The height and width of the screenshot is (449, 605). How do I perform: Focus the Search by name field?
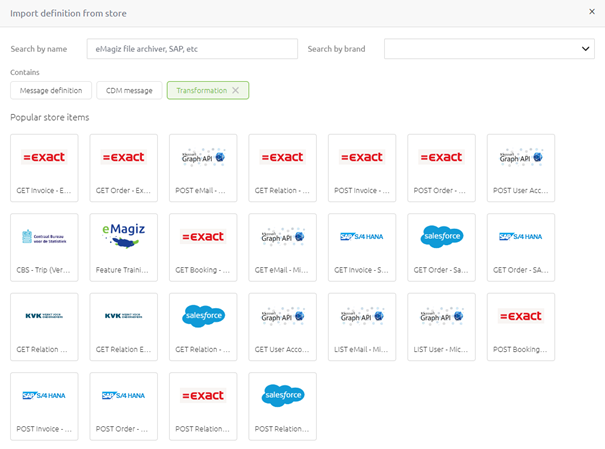[x=192, y=49]
